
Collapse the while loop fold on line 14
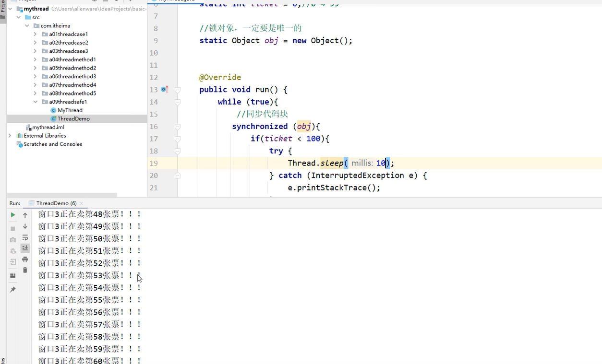pos(178,102)
